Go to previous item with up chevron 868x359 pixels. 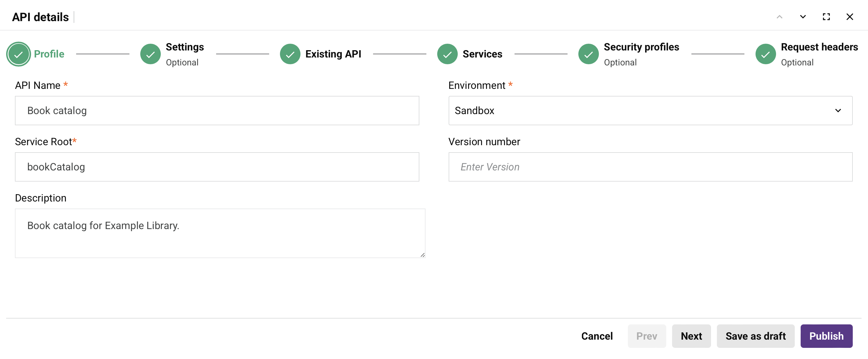coord(779,17)
